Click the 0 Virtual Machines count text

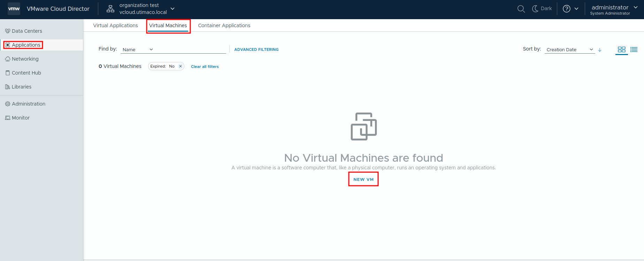coord(120,66)
